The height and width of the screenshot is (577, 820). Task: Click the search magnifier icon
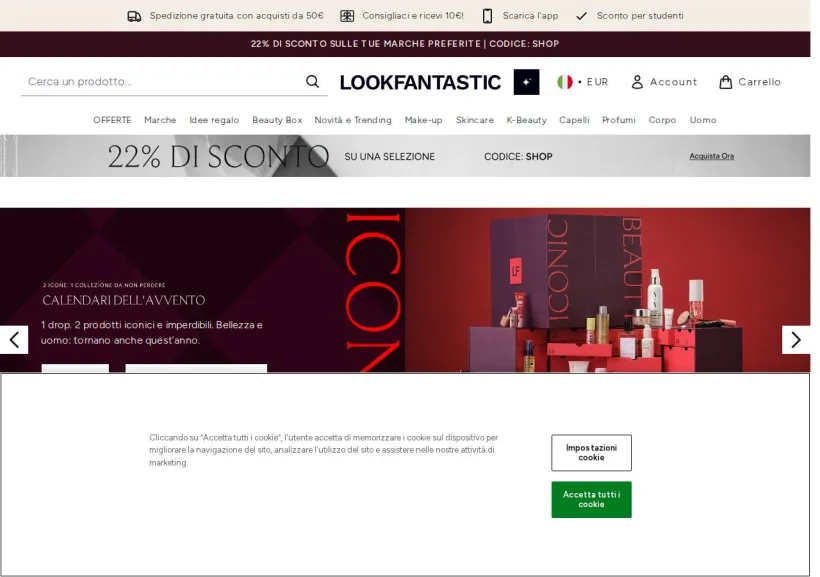tap(313, 82)
